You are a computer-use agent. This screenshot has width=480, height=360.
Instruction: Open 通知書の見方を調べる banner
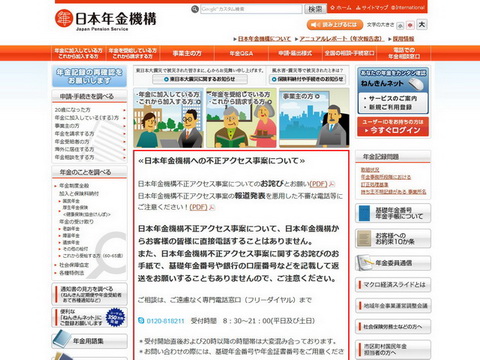coord(89,294)
